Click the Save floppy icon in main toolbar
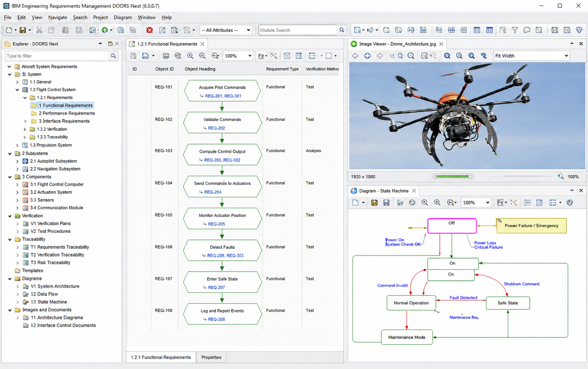Screen dimensions: 588x369 [23, 30]
